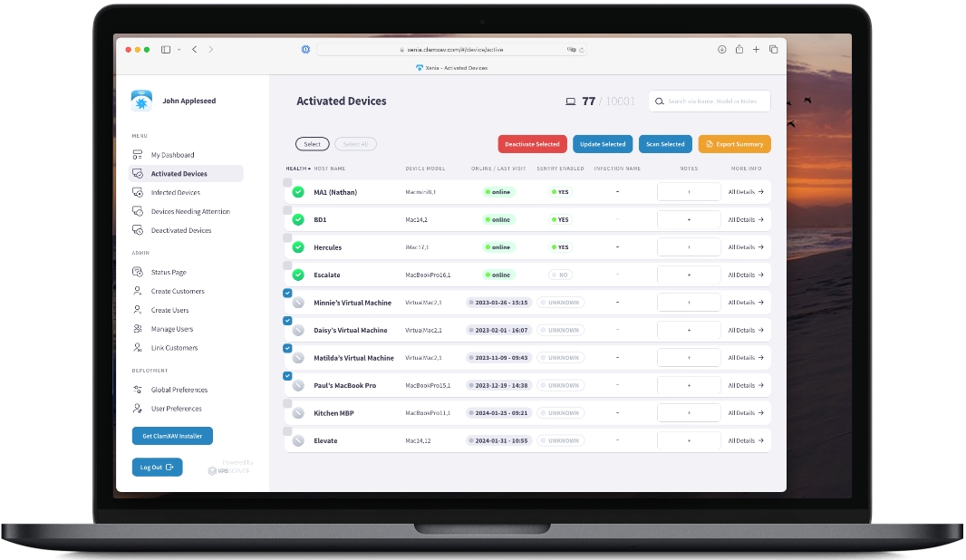Image resolution: width=966 pixels, height=560 pixels.
Task: Click the green health checkmark for Hercules
Action: pyautogui.click(x=298, y=247)
